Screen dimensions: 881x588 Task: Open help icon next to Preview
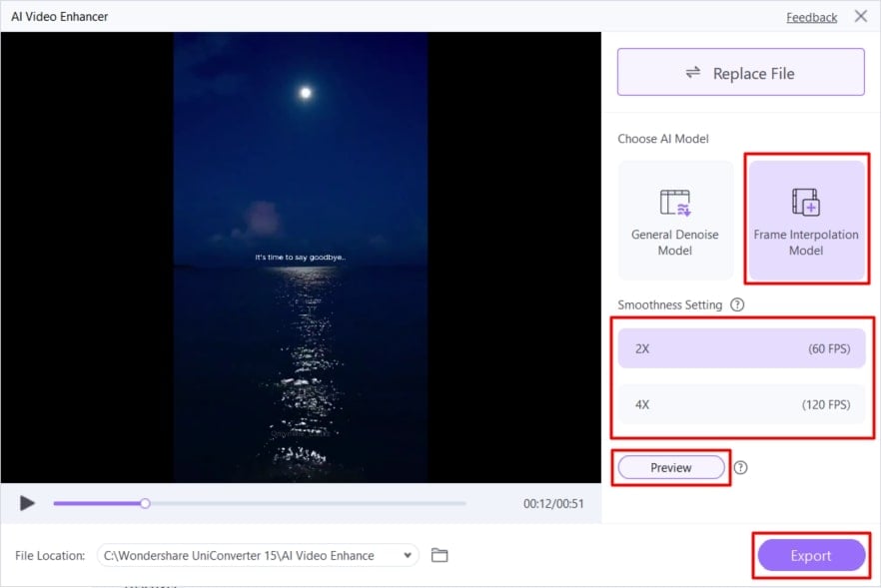[740, 467]
